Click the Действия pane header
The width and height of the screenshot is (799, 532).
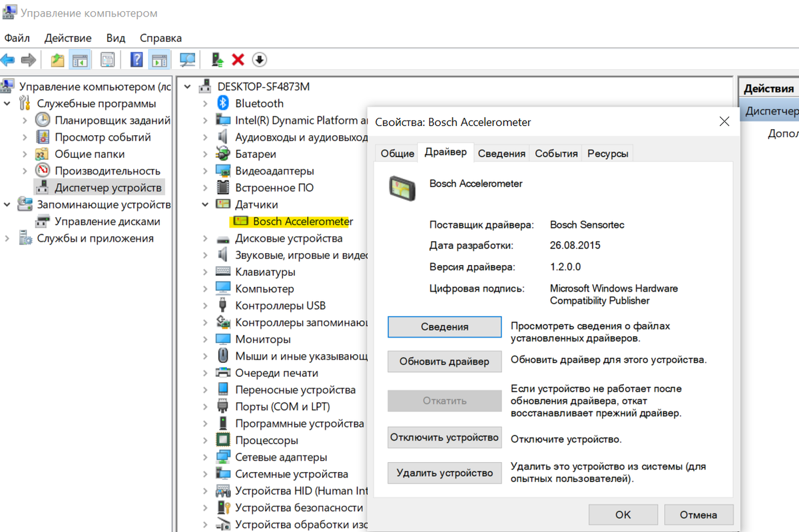pos(769,89)
